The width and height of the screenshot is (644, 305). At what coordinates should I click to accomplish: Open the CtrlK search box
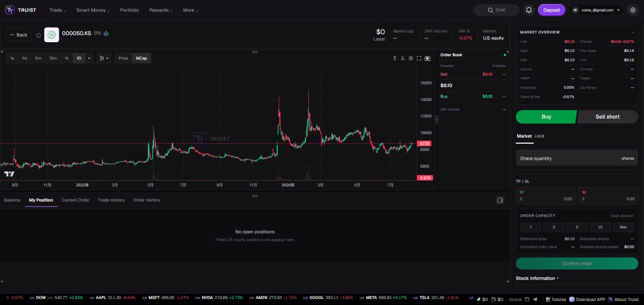coord(496,10)
